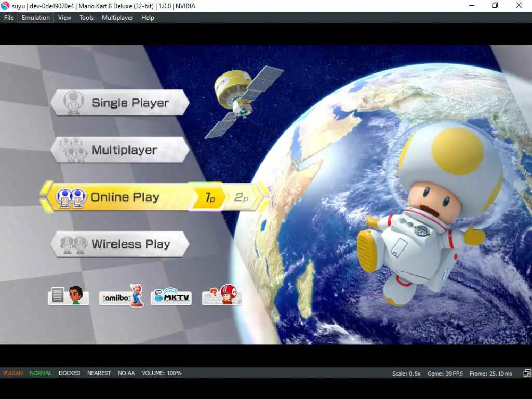Open the Mii records icon

coord(69,295)
